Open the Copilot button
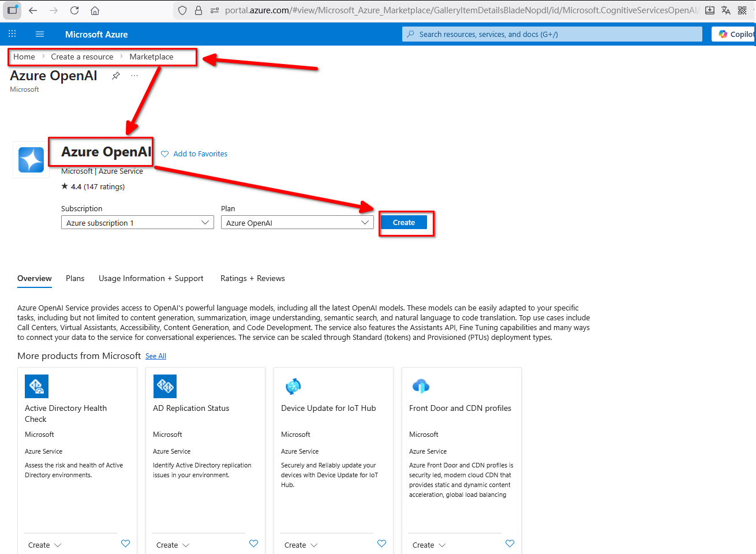 click(x=735, y=34)
